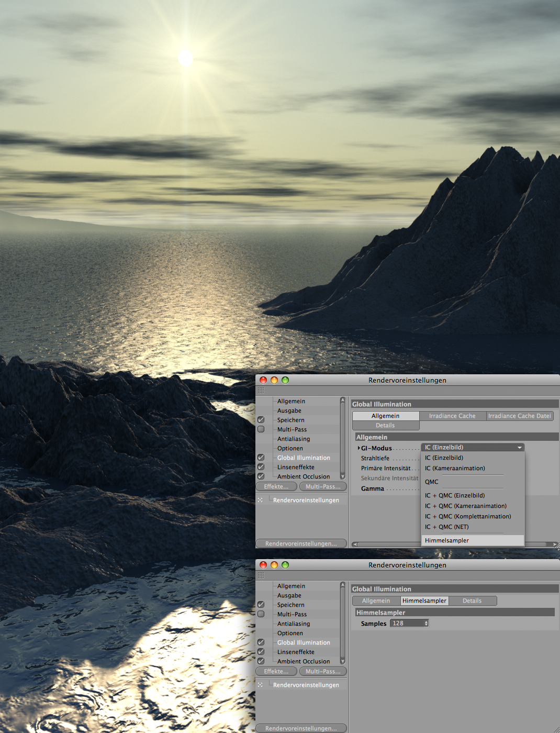Viewport: 560px width, 733px height.
Task: Click the settings list scroll-down arrow in the GI-Modus dialog
Action: pos(343,476)
